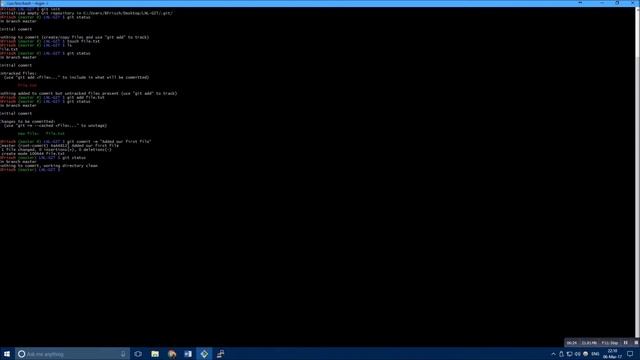Open the Action Center notifications icon
The height and width of the screenshot is (360, 640).
pyautogui.click(x=630, y=354)
